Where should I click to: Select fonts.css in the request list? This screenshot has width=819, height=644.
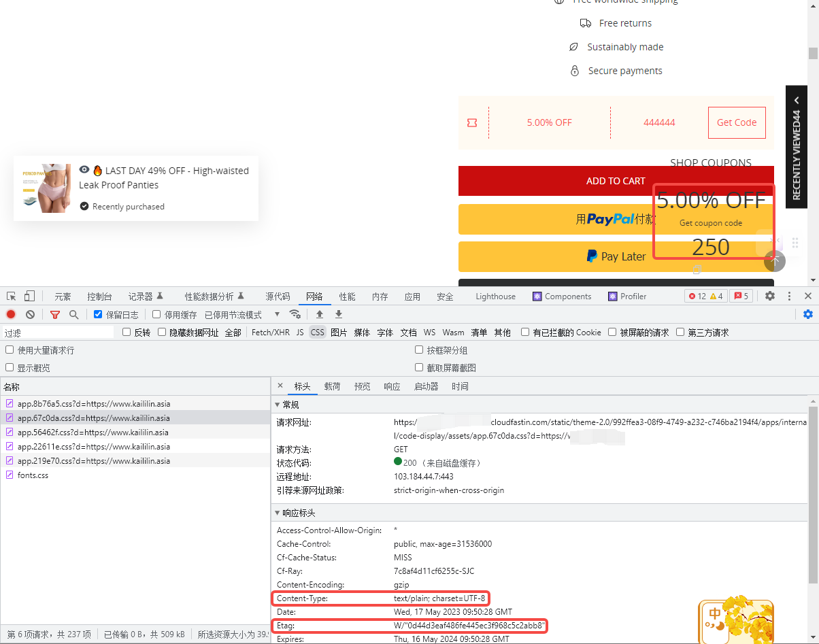[x=33, y=475]
